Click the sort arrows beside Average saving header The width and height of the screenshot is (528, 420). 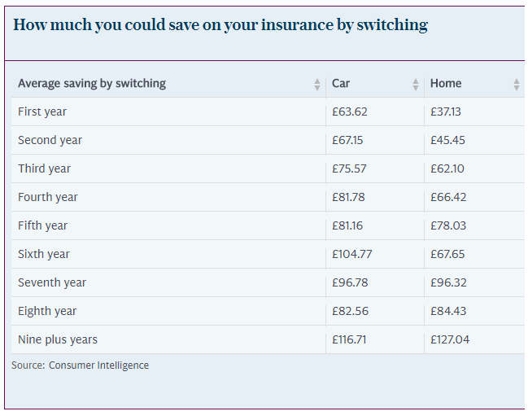coord(317,84)
